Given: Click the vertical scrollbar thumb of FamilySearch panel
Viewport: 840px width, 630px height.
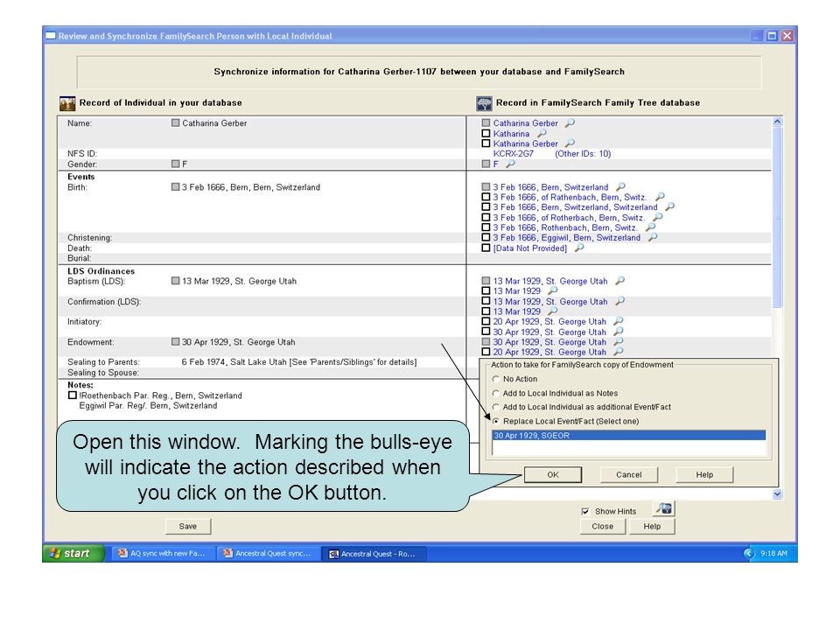Looking at the screenshot, I should pos(777,217).
